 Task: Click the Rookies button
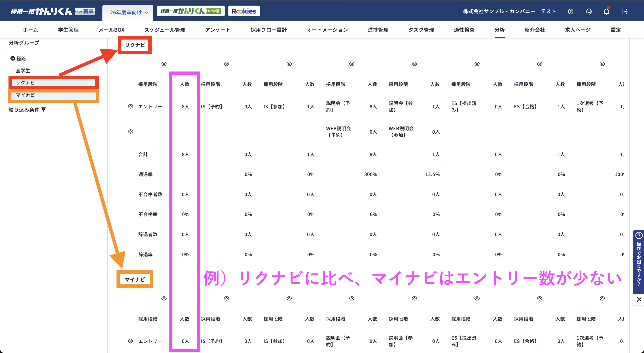pyautogui.click(x=244, y=11)
